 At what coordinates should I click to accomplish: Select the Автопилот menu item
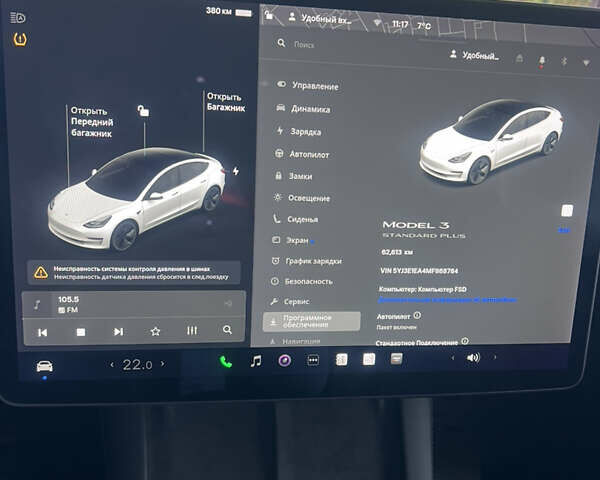tap(309, 154)
